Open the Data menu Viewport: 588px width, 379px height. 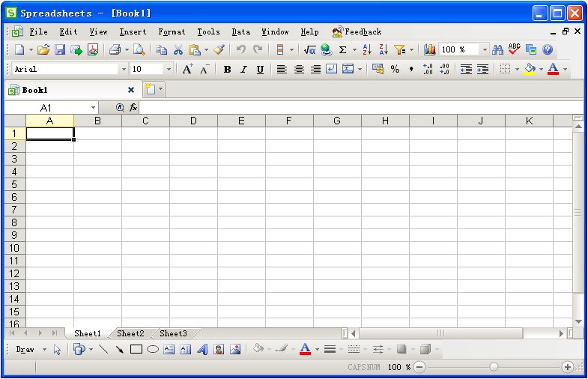coord(240,32)
